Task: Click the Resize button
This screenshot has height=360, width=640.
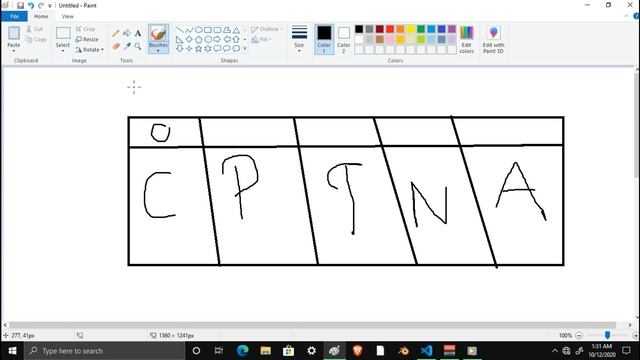Action: pyautogui.click(x=87, y=40)
